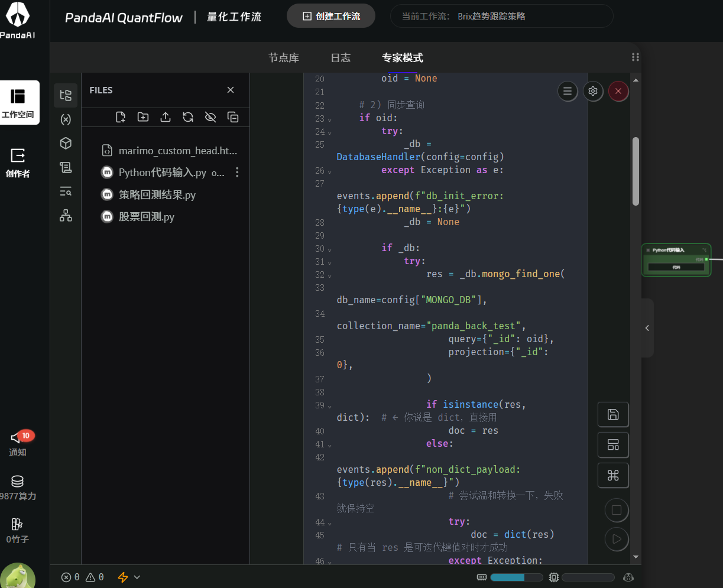Refresh the FILES list
The width and height of the screenshot is (723, 588).
tap(188, 117)
